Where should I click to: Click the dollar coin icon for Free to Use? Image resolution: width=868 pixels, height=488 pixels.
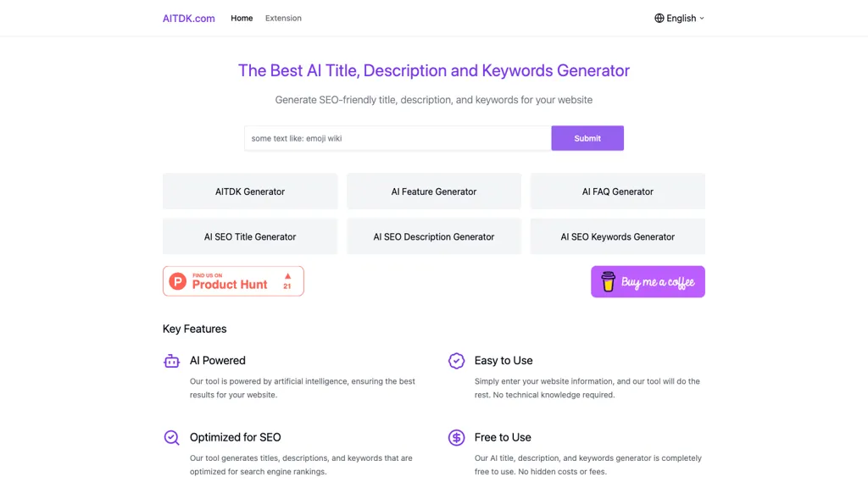click(x=456, y=437)
